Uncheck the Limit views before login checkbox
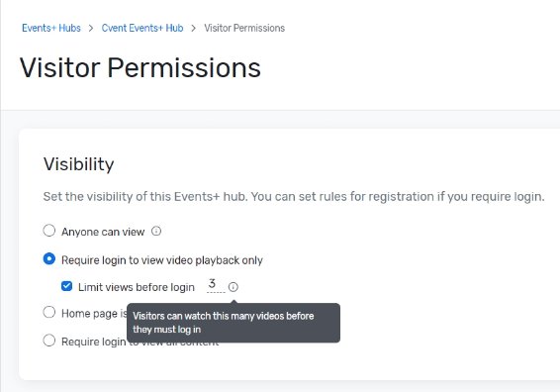This screenshot has width=560, height=392. click(67, 286)
